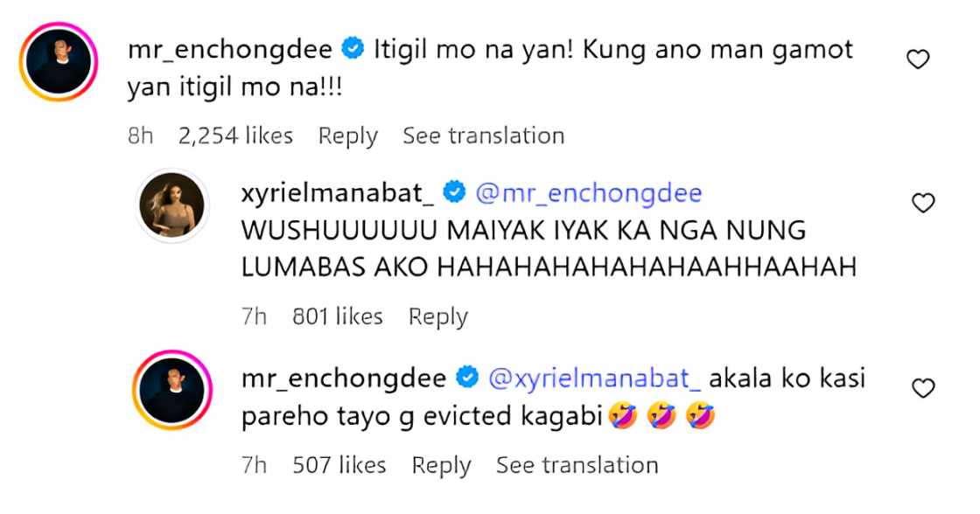
Task: Select the username mr_enchongdee in the top comment
Action: (229, 50)
